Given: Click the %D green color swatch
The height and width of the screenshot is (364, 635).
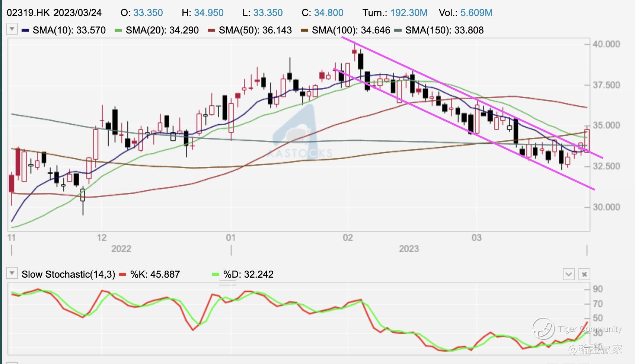Looking at the screenshot, I should pyautogui.click(x=216, y=275).
